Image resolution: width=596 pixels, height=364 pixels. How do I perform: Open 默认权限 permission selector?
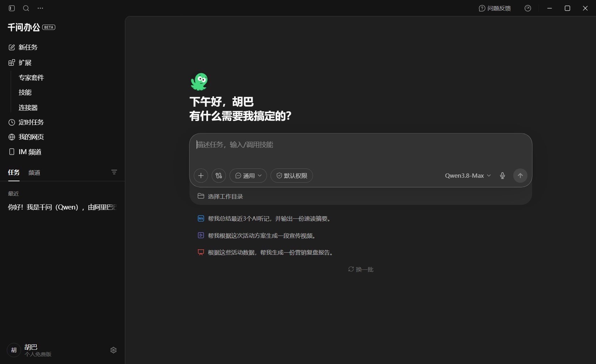point(292,176)
